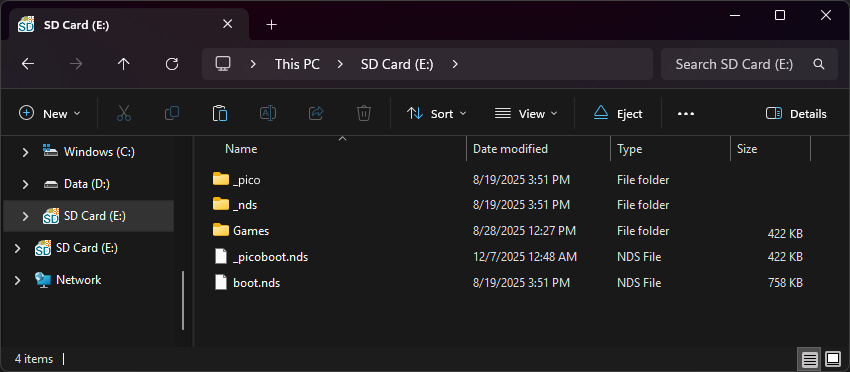Image resolution: width=850 pixels, height=372 pixels.
Task: Click the Windows (C:) drive icon
Action: [x=50, y=151]
